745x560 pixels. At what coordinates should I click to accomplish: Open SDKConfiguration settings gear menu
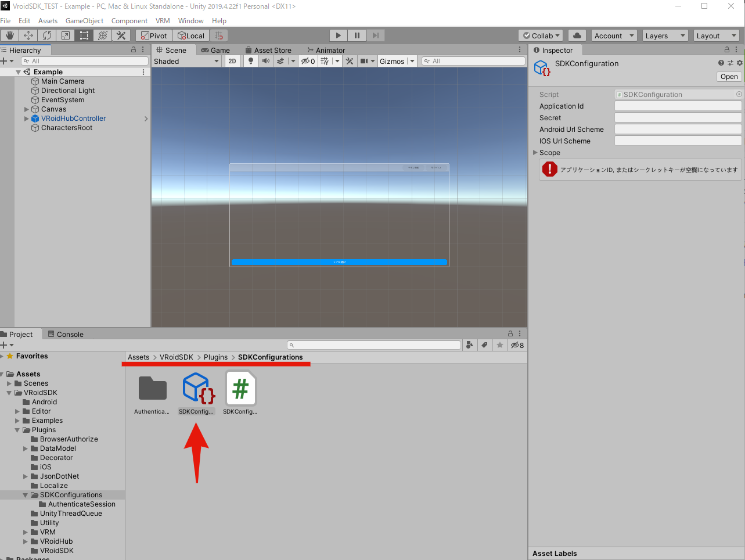click(739, 63)
